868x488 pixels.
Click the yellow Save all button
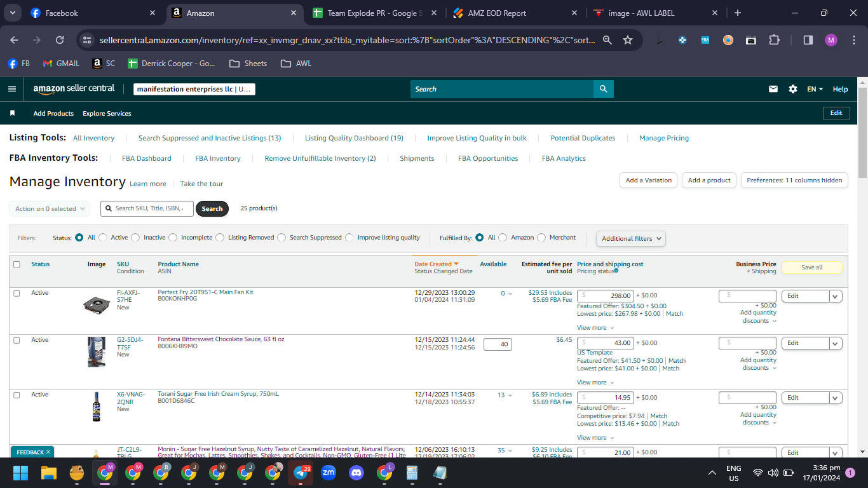pyautogui.click(x=811, y=268)
